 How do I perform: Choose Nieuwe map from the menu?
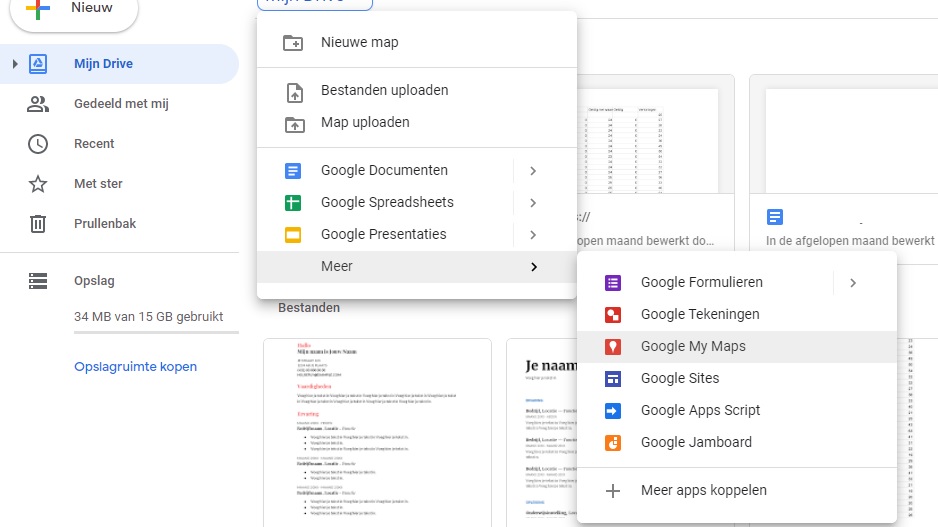point(359,42)
